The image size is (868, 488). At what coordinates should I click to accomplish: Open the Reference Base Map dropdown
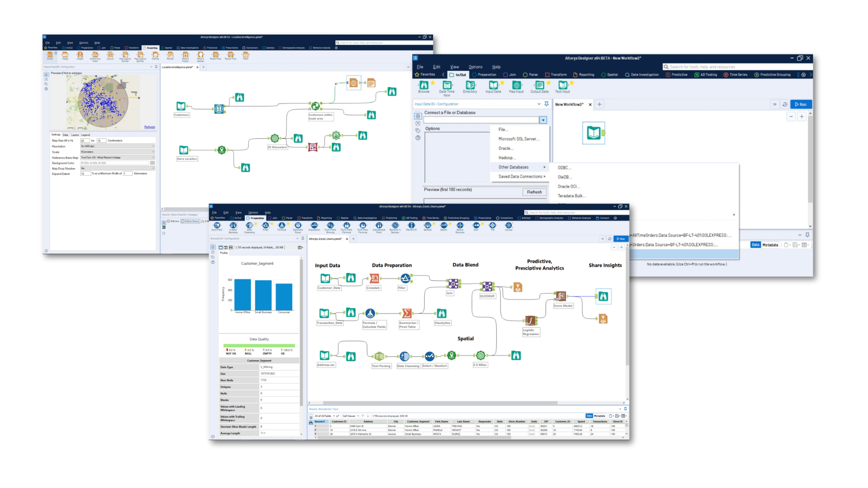pos(118,157)
